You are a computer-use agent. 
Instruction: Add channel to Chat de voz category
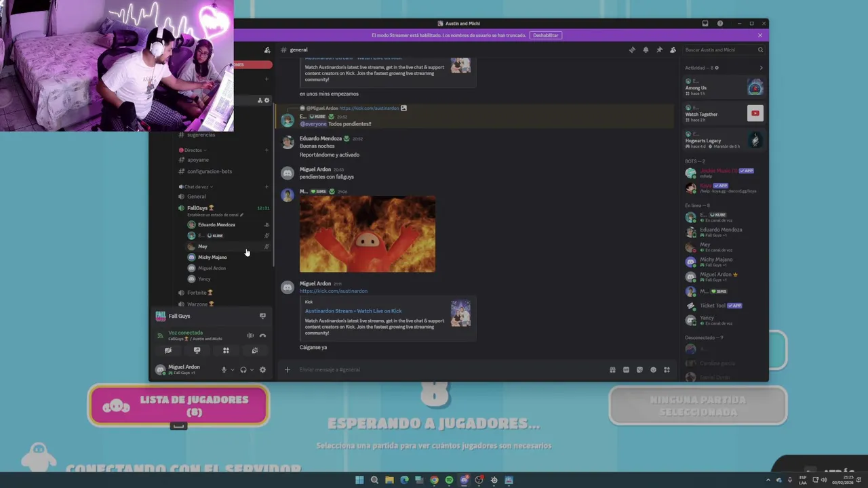coord(267,186)
